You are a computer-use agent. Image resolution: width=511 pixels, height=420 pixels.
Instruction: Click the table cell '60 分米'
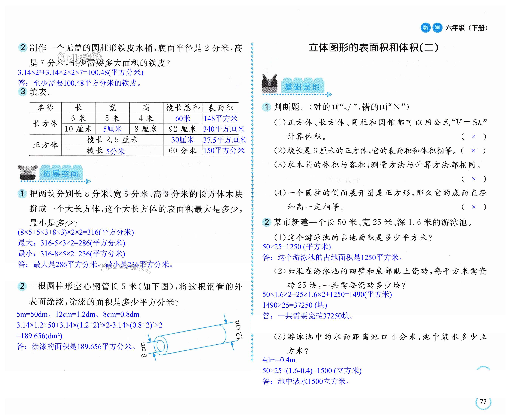click(x=183, y=151)
